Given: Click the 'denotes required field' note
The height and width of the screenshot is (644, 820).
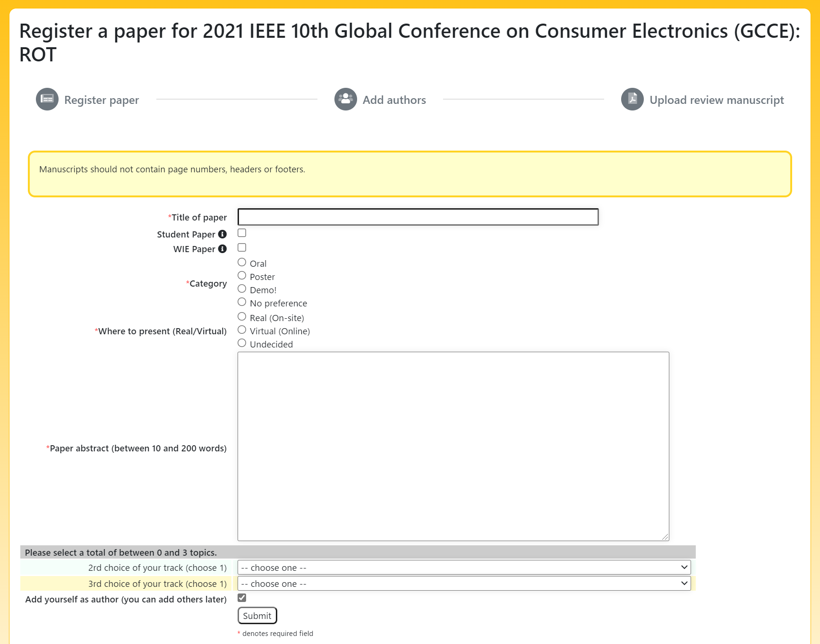Looking at the screenshot, I should tap(275, 634).
